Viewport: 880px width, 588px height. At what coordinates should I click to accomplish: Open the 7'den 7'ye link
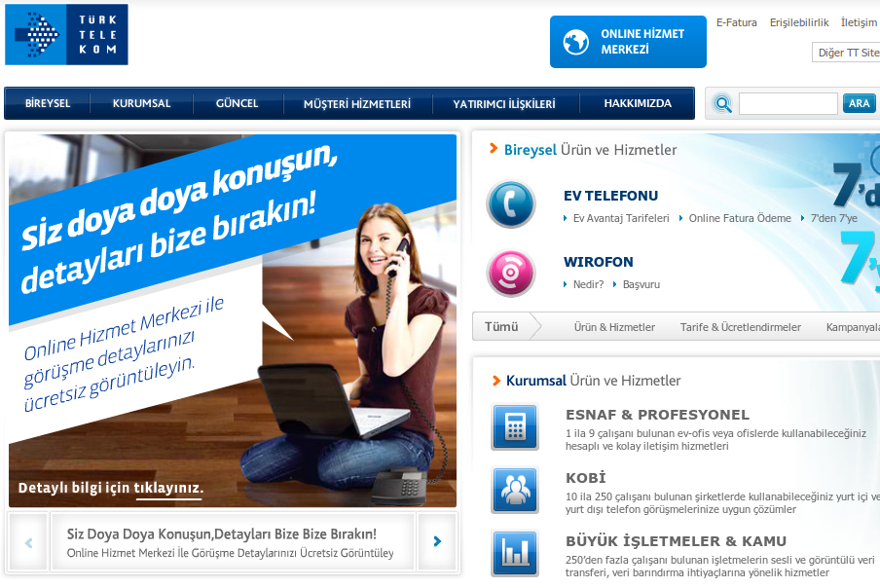coord(834,218)
